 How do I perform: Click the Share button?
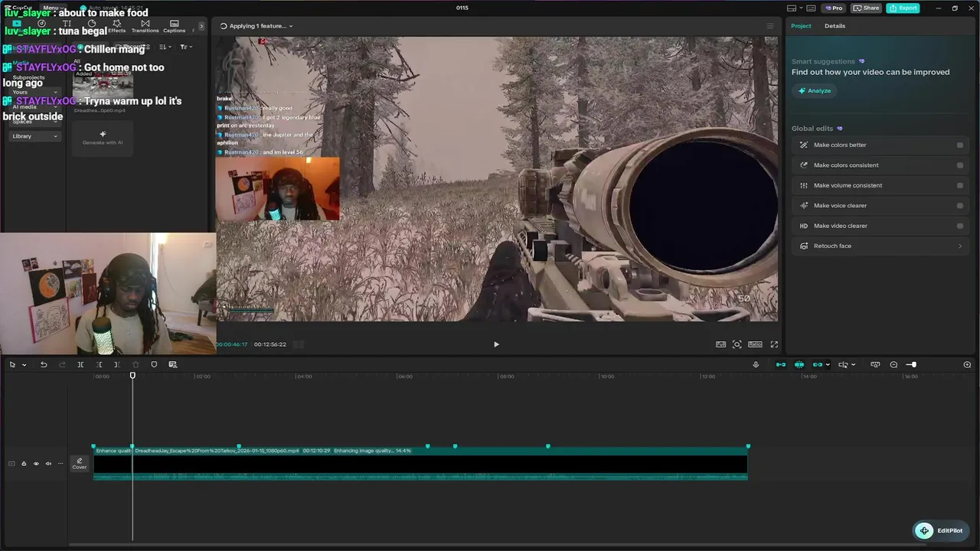[866, 8]
